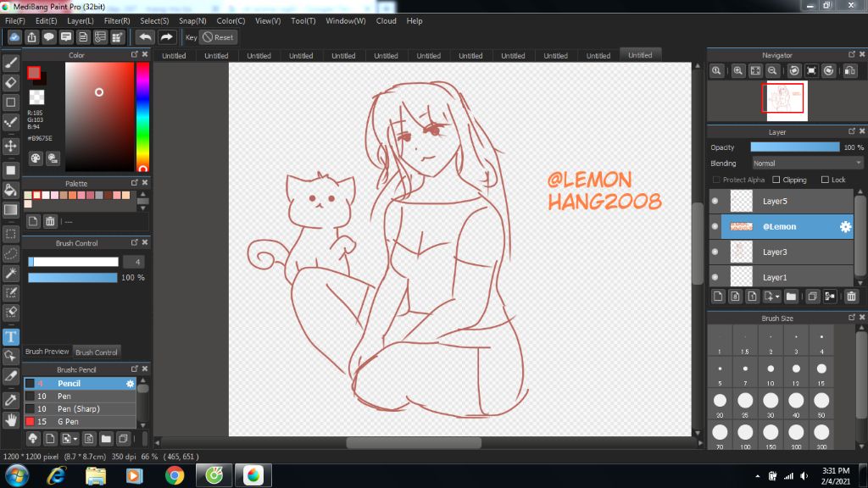Click the Redo arrow in toolbar
The height and width of the screenshot is (488, 868).
[x=166, y=37]
